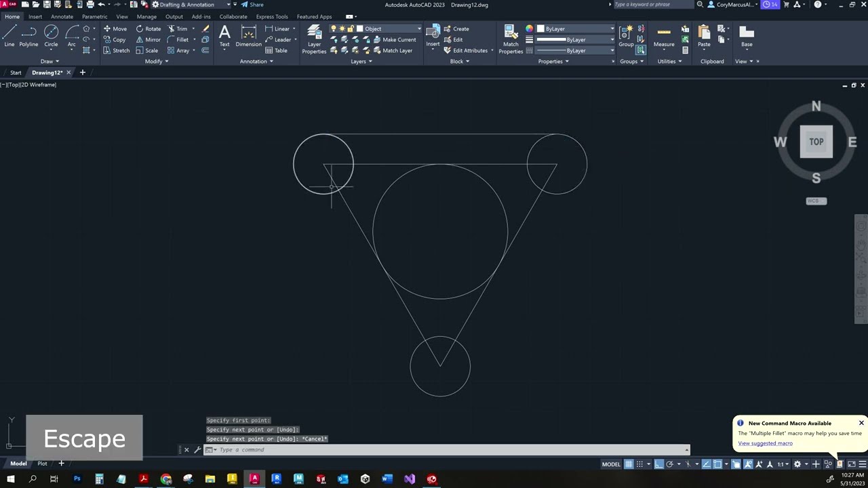Click Make Current layer button
This screenshot has height=488, width=868.
point(395,39)
